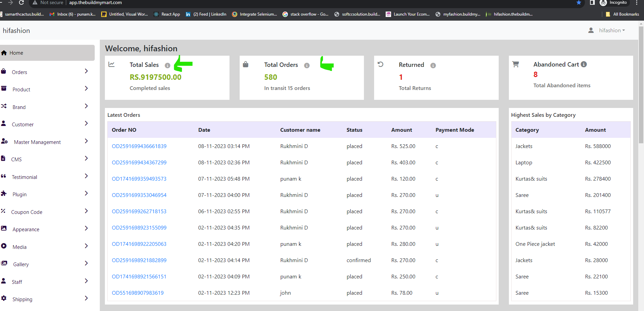The image size is (644, 311).
Task: Click the Testimonial quote icon in sidebar
Action: click(3, 176)
